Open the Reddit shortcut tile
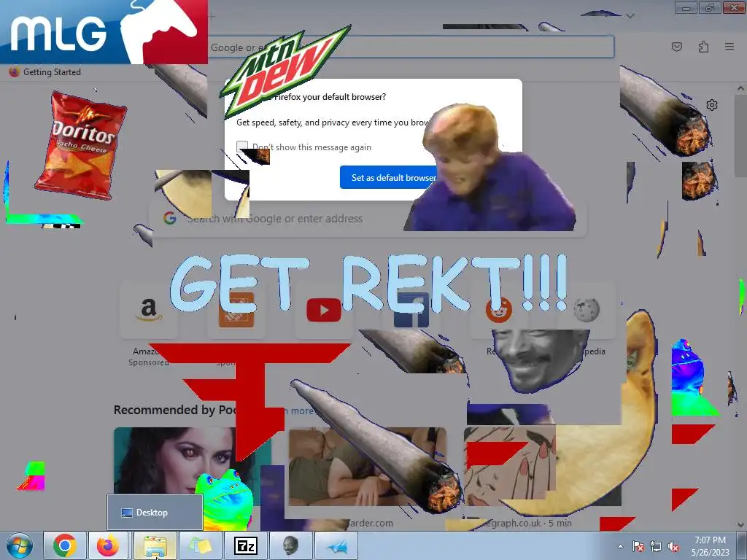Image resolution: width=747 pixels, height=560 pixels. 499,310
